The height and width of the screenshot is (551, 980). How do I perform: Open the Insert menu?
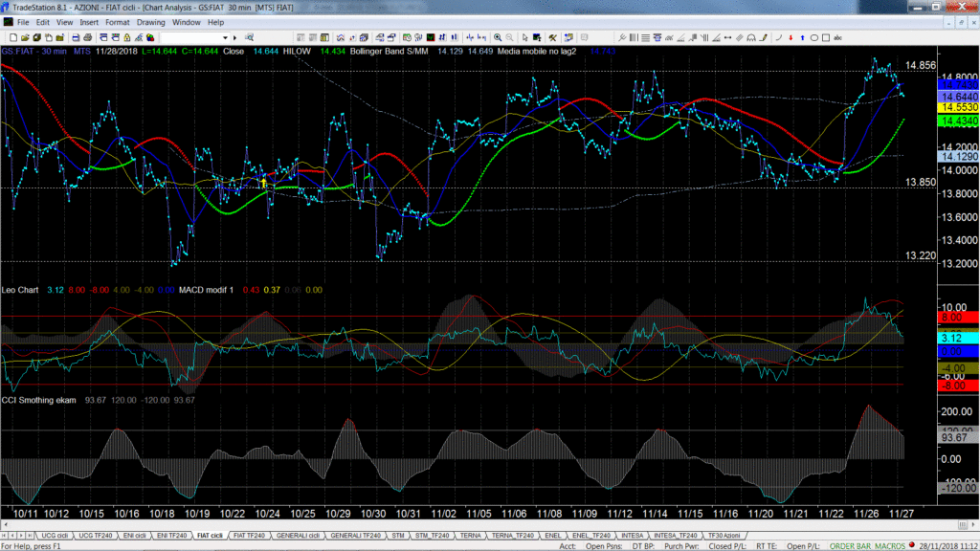tap(89, 23)
